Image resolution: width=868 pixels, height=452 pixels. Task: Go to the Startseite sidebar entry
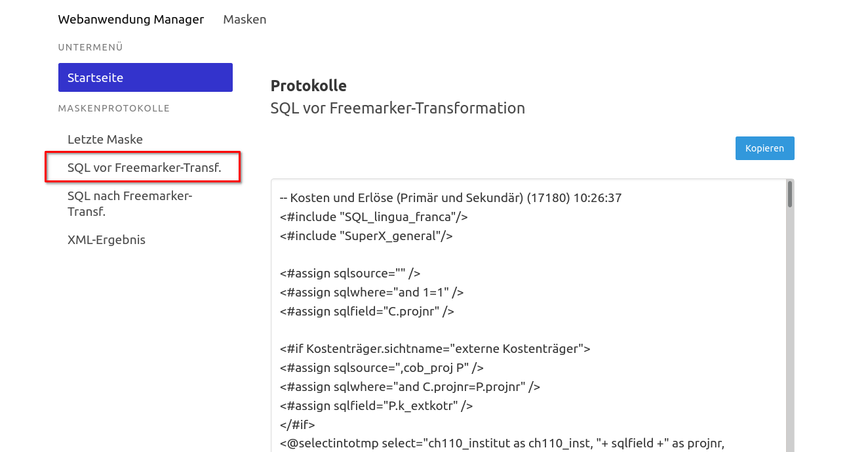click(146, 77)
